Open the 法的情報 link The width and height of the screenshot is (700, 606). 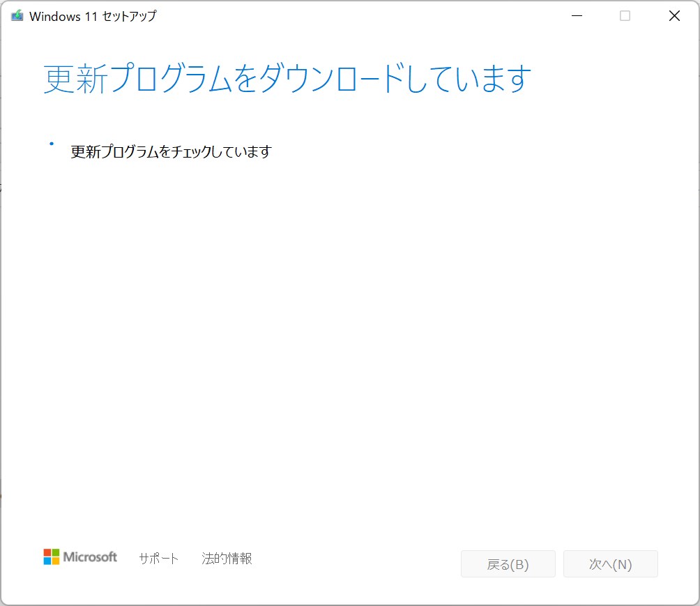pos(227,558)
